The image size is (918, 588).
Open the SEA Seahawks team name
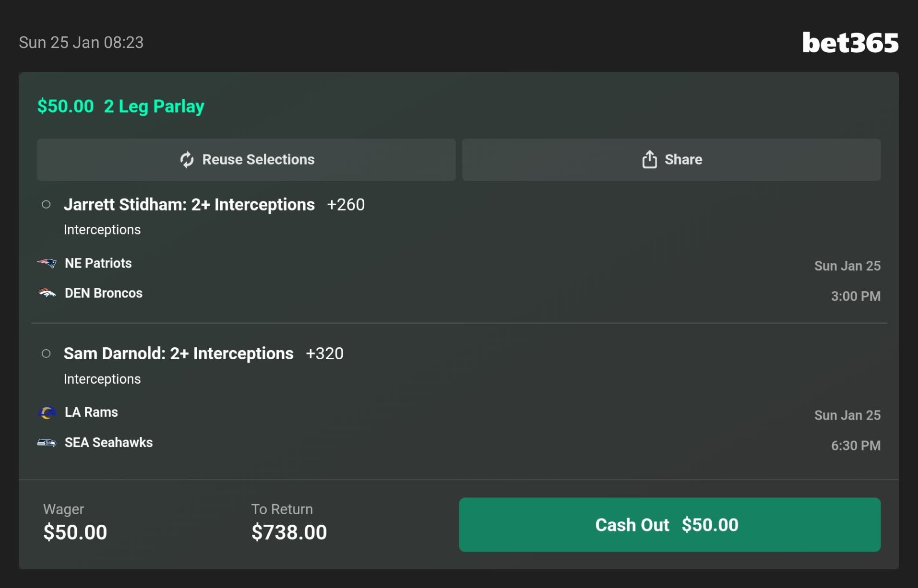click(108, 443)
